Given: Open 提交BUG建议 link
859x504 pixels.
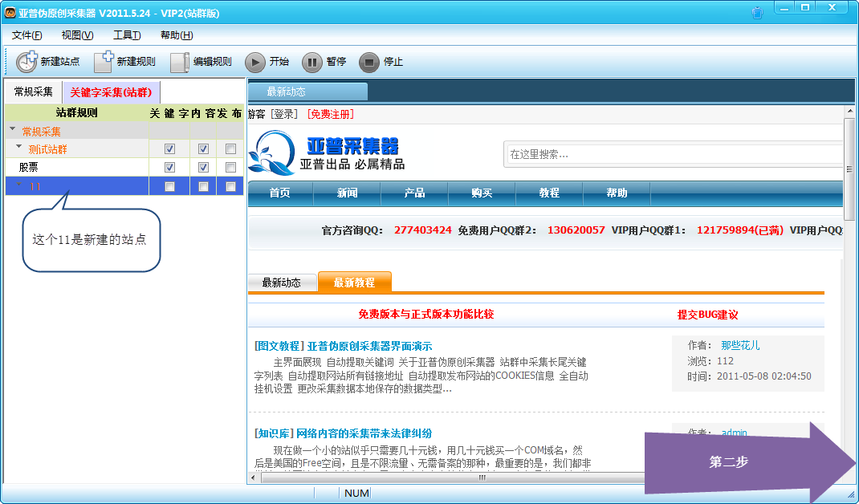Looking at the screenshot, I should click(708, 315).
